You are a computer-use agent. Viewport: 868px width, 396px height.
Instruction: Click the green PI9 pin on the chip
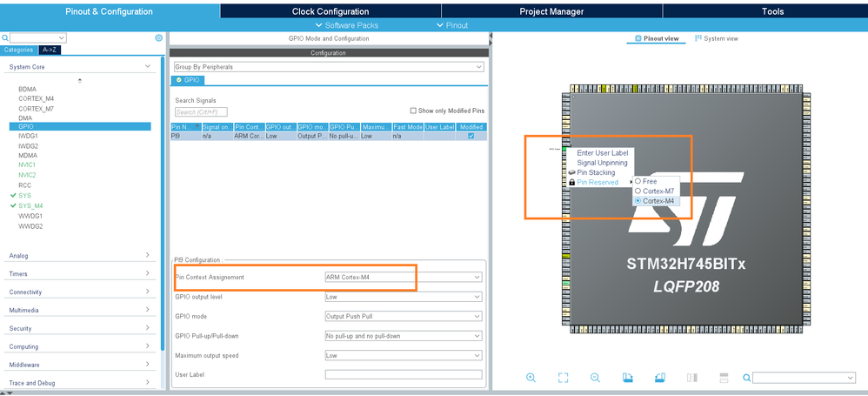coord(564,149)
